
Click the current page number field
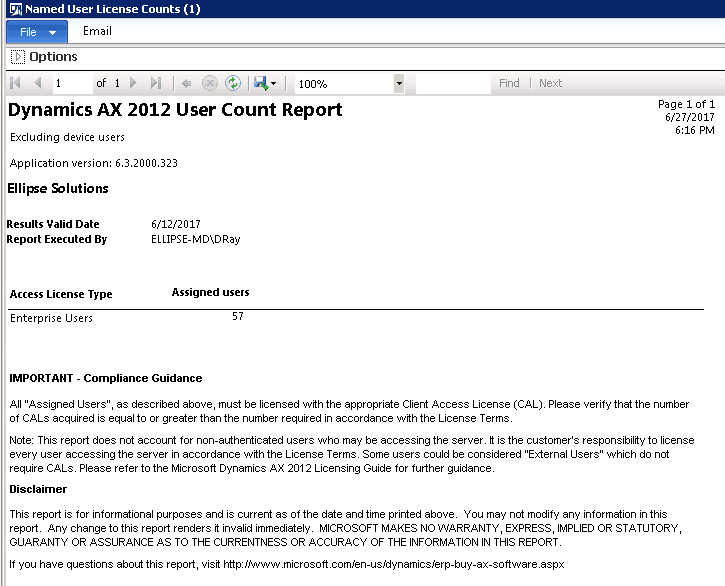coord(72,83)
